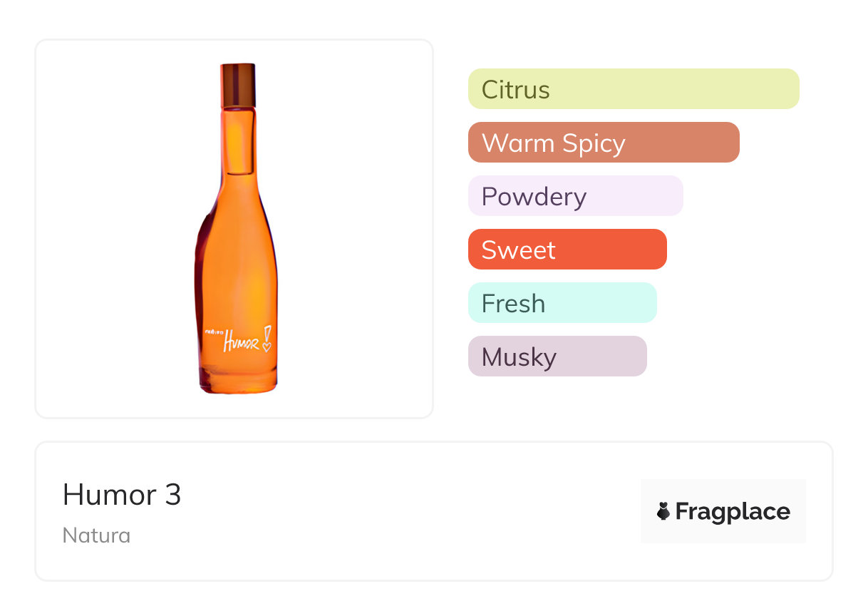Choose the Warm Spicy accord bar
Screen dimensions: 868x616
click(x=603, y=143)
